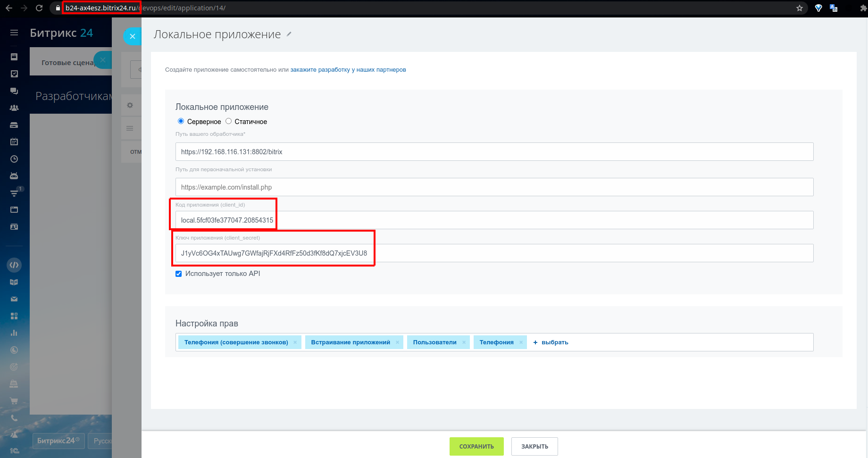Viewport: 868px width, 458px height.
Task: Click the ЗАКРЫТЬ close button
Action: click(534, 447)
